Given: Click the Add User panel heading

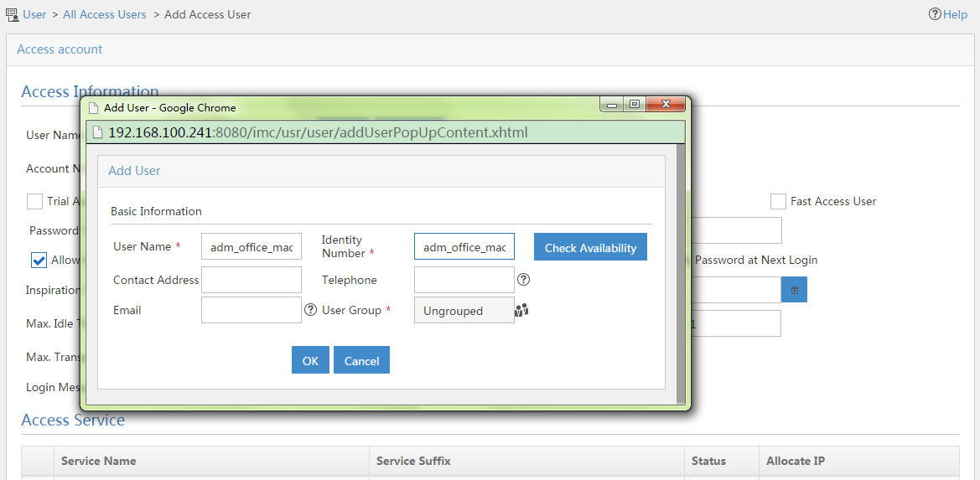Looking at the screenshot, I should [x=134, y=170].
